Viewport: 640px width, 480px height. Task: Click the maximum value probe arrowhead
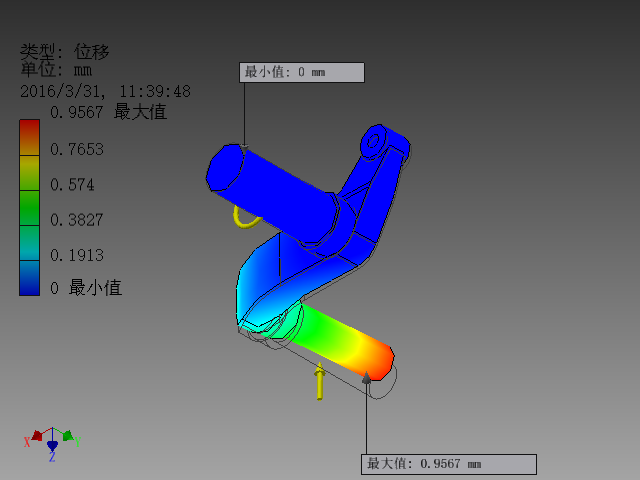(367, 378)
